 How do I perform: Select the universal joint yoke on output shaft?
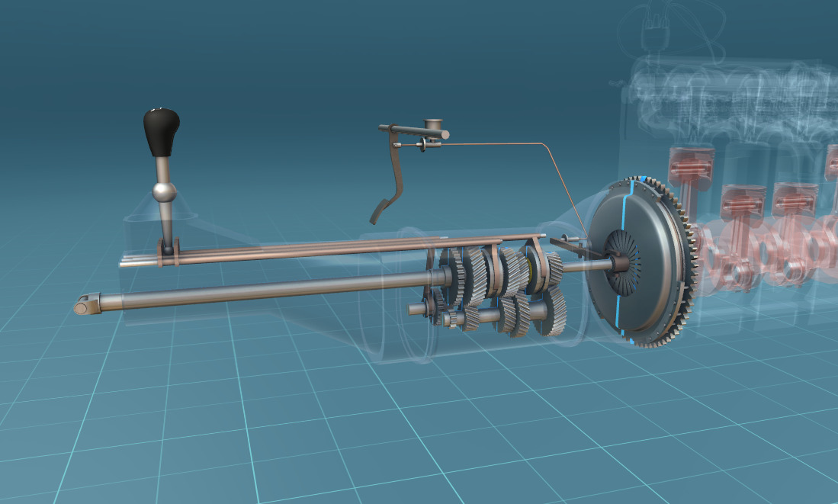86,306
